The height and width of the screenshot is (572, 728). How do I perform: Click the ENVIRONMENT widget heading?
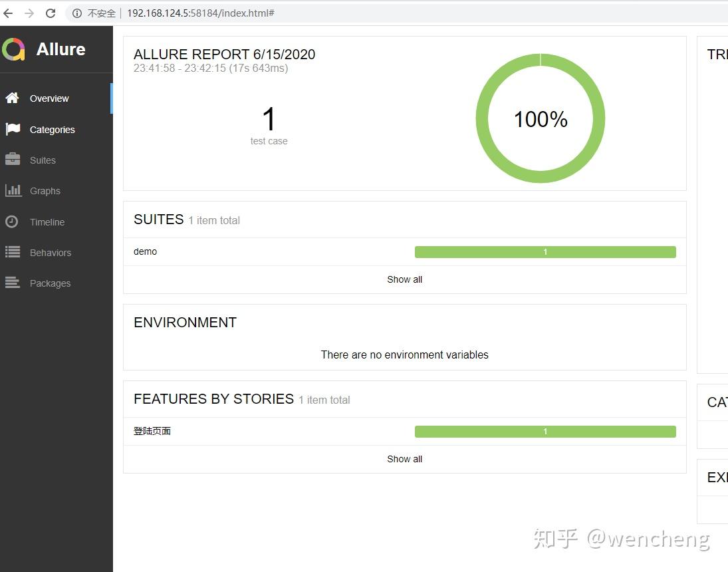pyautogui.click(x=185, y=323)
